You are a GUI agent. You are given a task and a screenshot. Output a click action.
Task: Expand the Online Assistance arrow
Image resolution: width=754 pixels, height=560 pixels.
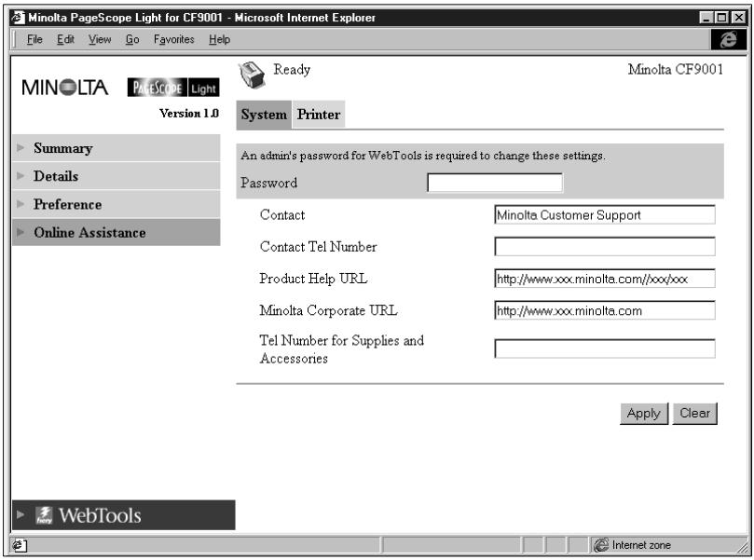[x=21, y=232]
